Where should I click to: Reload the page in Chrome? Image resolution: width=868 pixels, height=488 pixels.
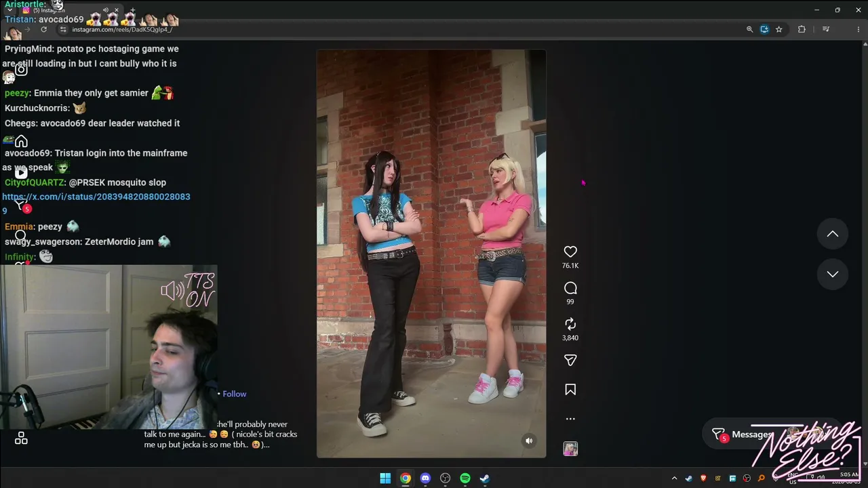[43, 29]
